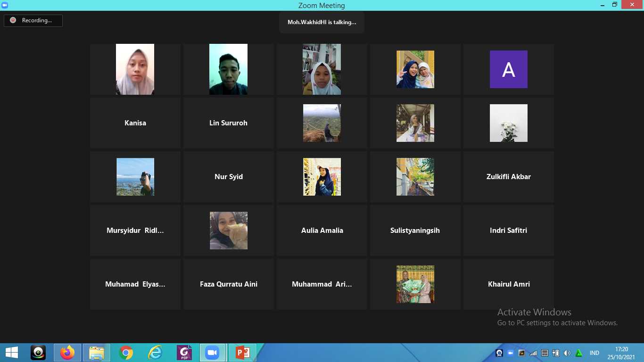Launch Google Chrome from the taskbar
This screenshot has width=644, height=362.
[x=126, y=353]
